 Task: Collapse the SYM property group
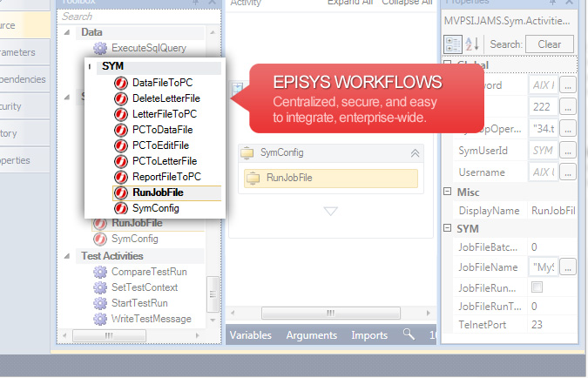(447, 228)
